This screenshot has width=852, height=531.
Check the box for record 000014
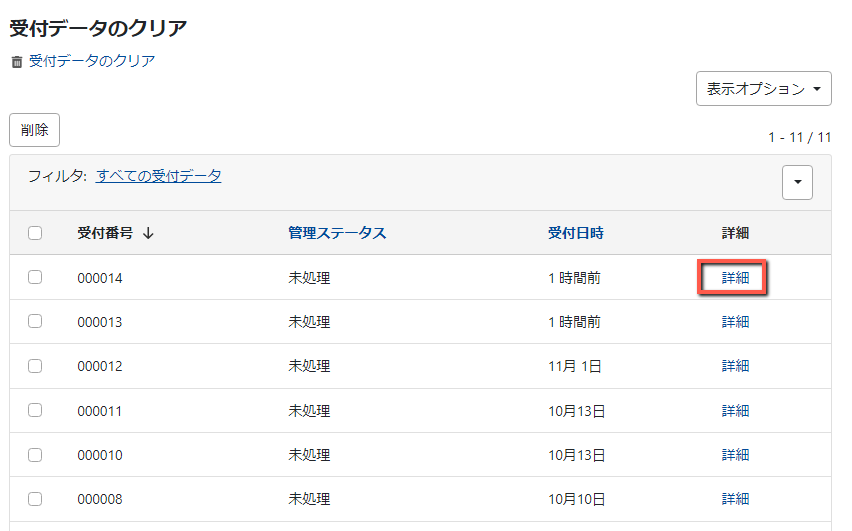[x=35, y=277]
